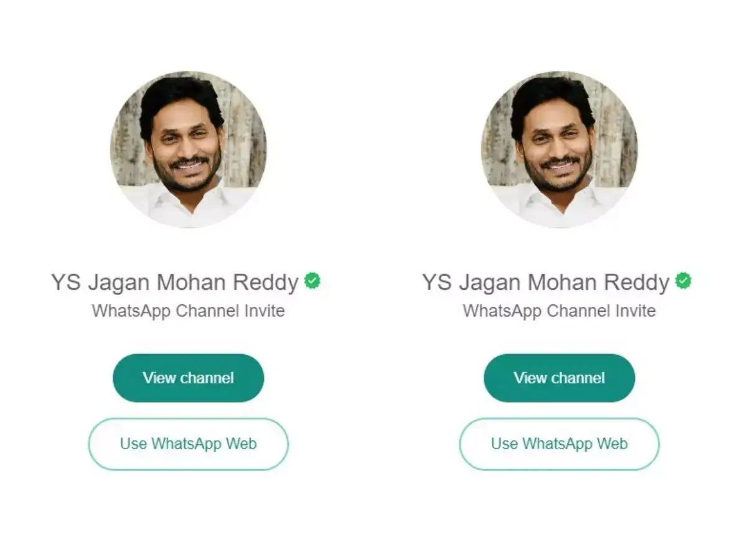Select the circular profile avatar of the first card

188,149
